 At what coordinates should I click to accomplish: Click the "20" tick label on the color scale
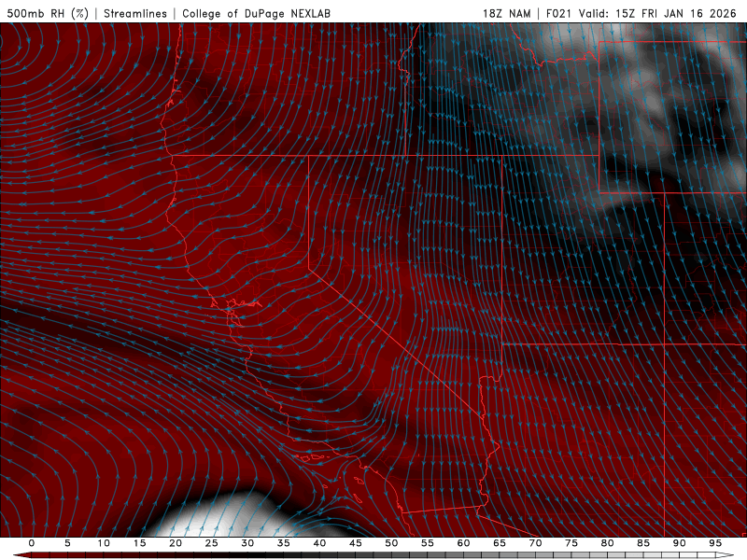pos(176,543)
